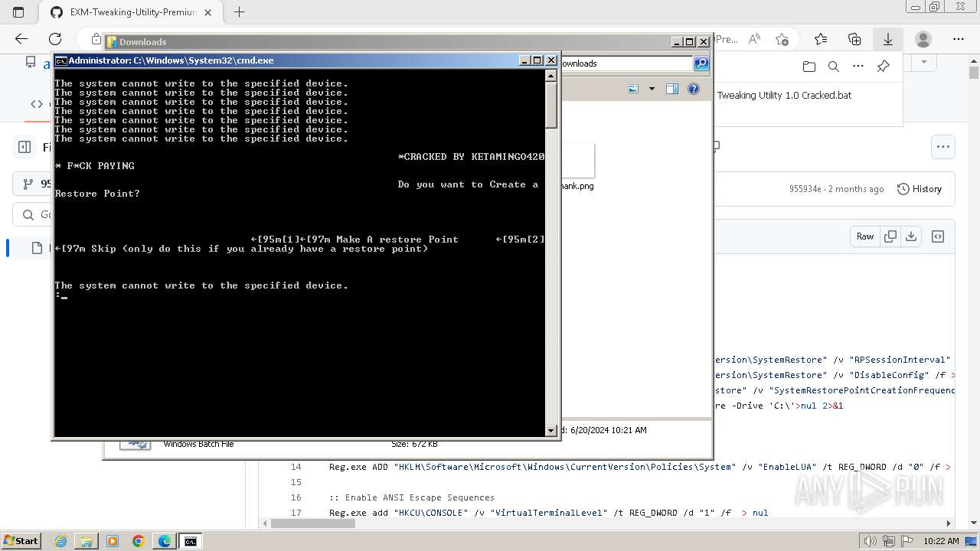Open symbols panel icon on GitHub
980x551 pixels.
pos(938,236)
